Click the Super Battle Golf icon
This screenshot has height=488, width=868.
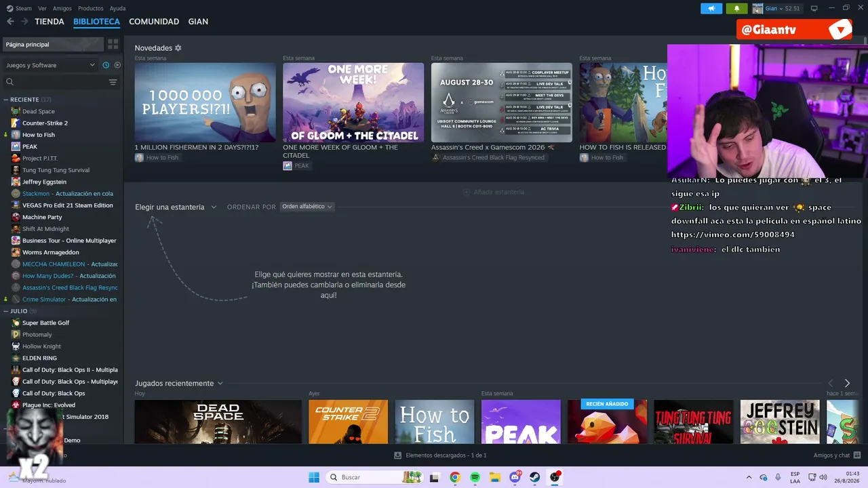[x=16, y=323]
